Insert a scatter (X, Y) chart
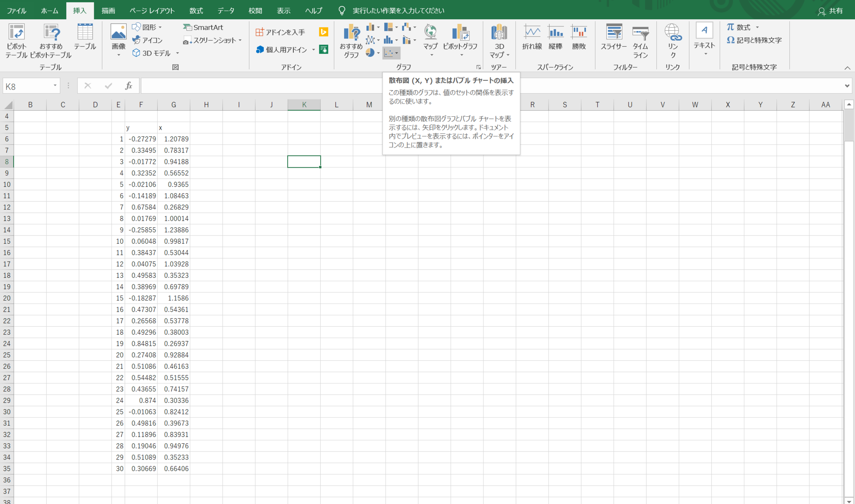 [389, 53]
